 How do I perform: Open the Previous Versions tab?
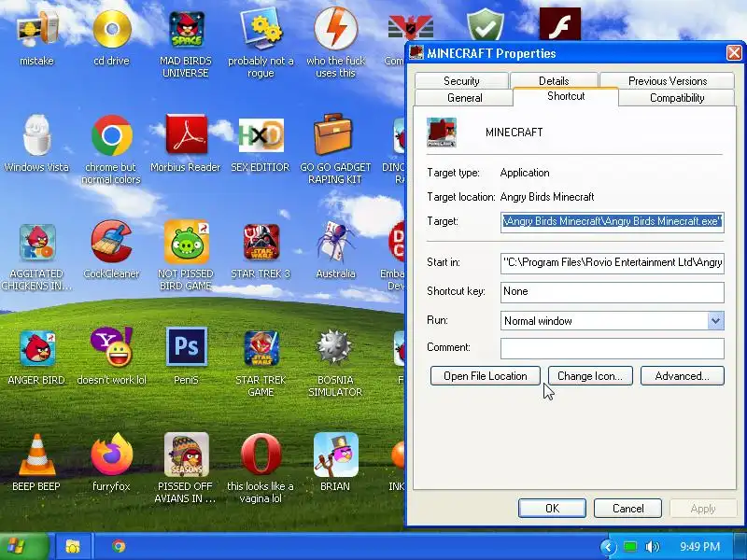667,80
